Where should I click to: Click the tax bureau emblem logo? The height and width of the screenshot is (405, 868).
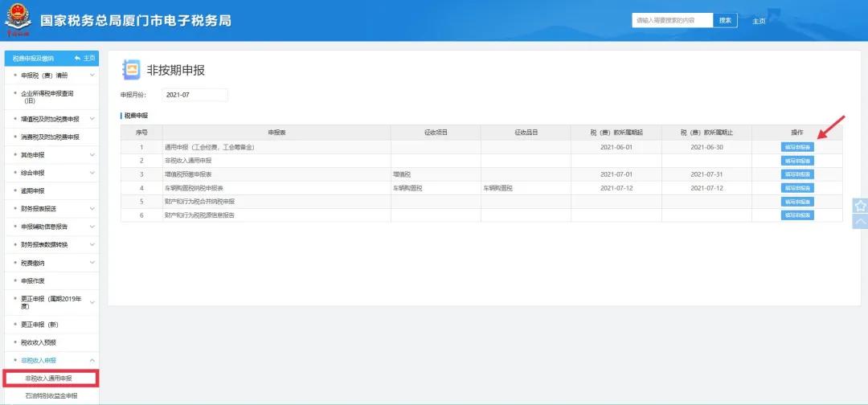point(18,20)
